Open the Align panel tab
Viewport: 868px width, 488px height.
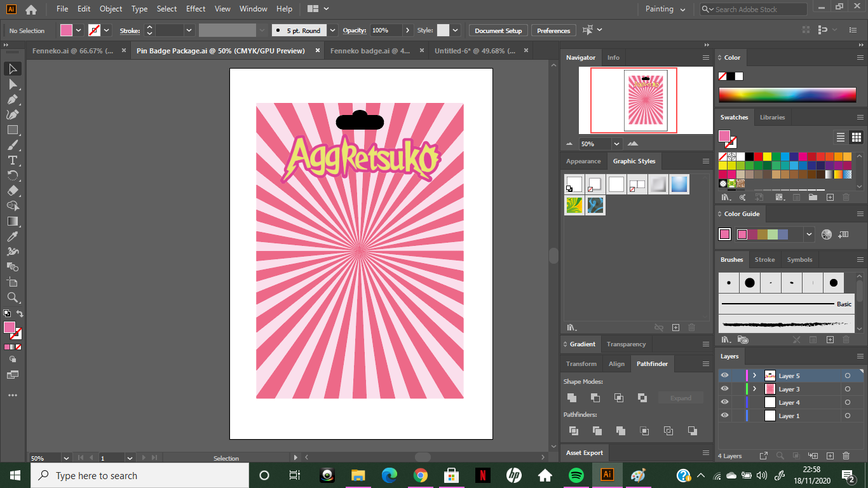(x=616, y=364)
